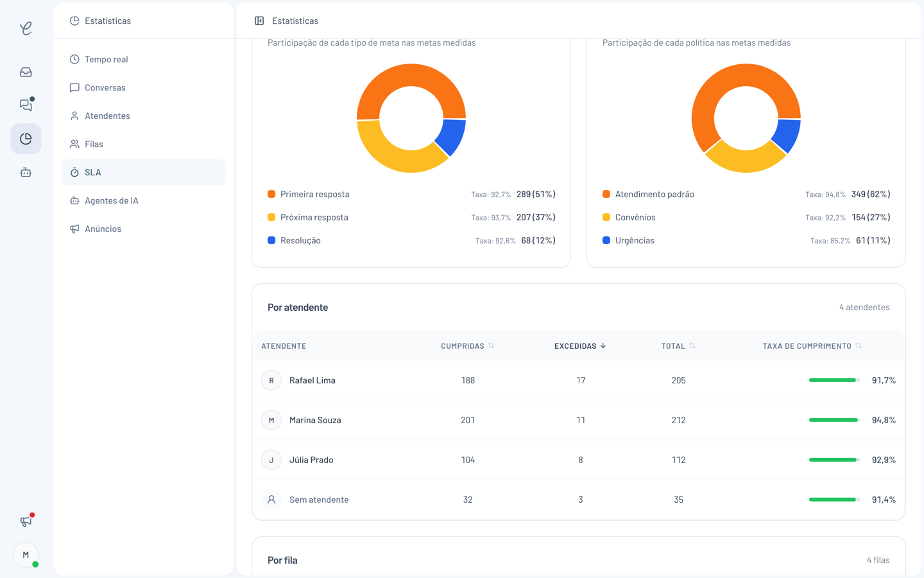Click the Resolução legend label
Image resolution: width=924 pixels, height=578 pixels.
[300, 240]
